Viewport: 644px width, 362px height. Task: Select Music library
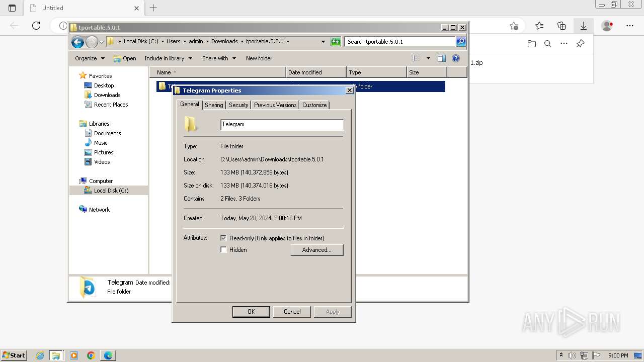click(x=101, y=143)
